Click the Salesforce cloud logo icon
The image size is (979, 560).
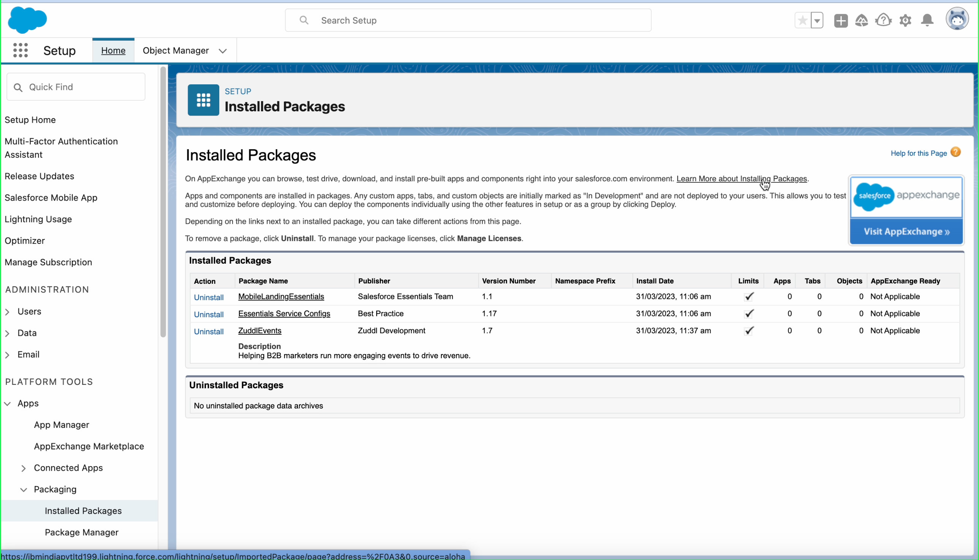(x=28, y=20)
